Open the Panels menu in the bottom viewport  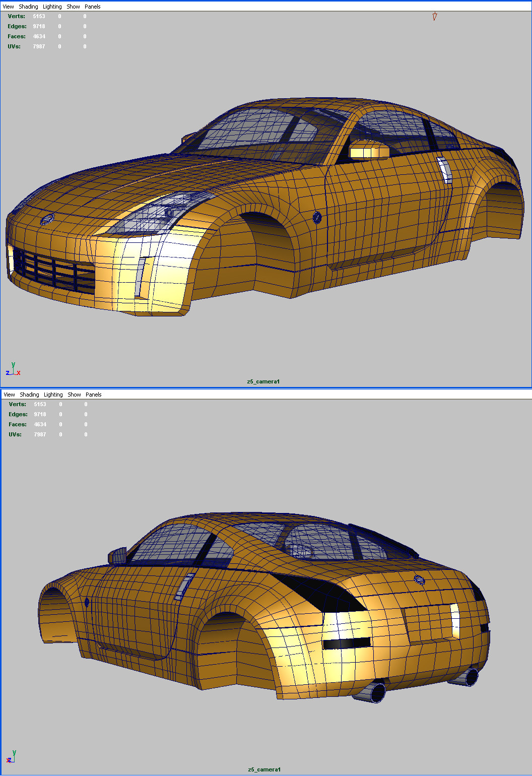pyautogui.click(x=94, y=395)
